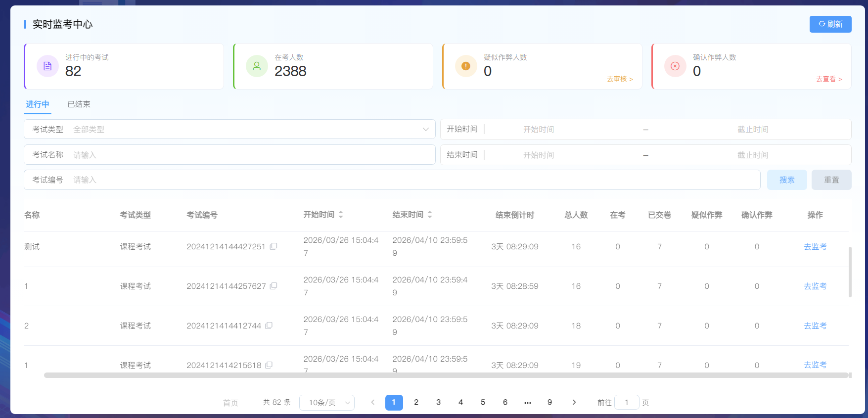Click the 结束时间 filter's 截止时间 field
868x418 pixels.
[x=753, y=155]
